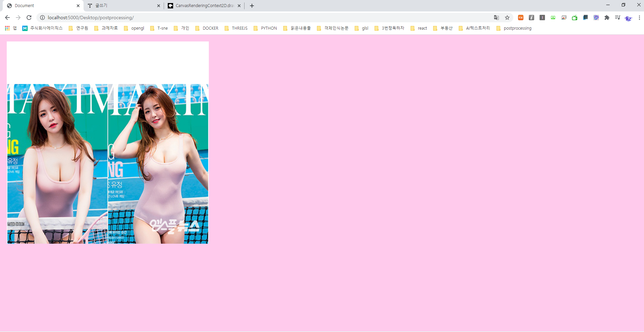644x332 pixels.
Task: Open the DOCKER bookmark folder
Action: [207, 28]
